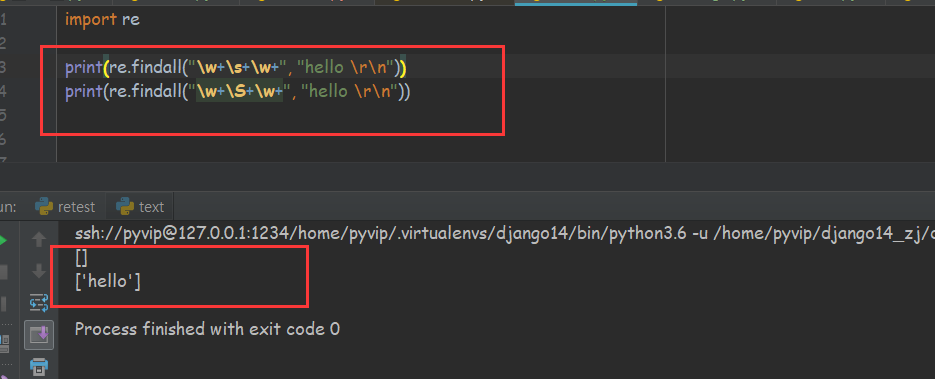This screenshot has width=935, height=379.
Task: Click line number 4 in the gutter
Action: pyautogui.click(x=3, y=91)
